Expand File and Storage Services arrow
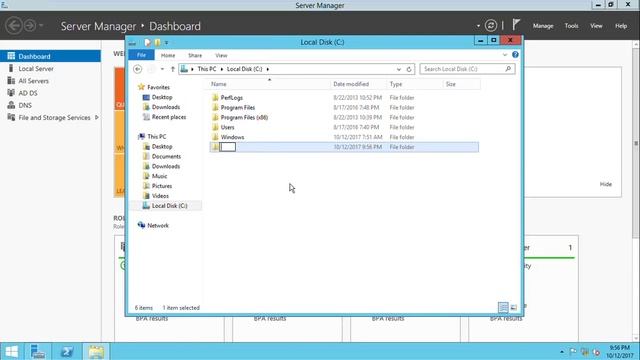Screen dimensions: 640x360 point(97,118)
